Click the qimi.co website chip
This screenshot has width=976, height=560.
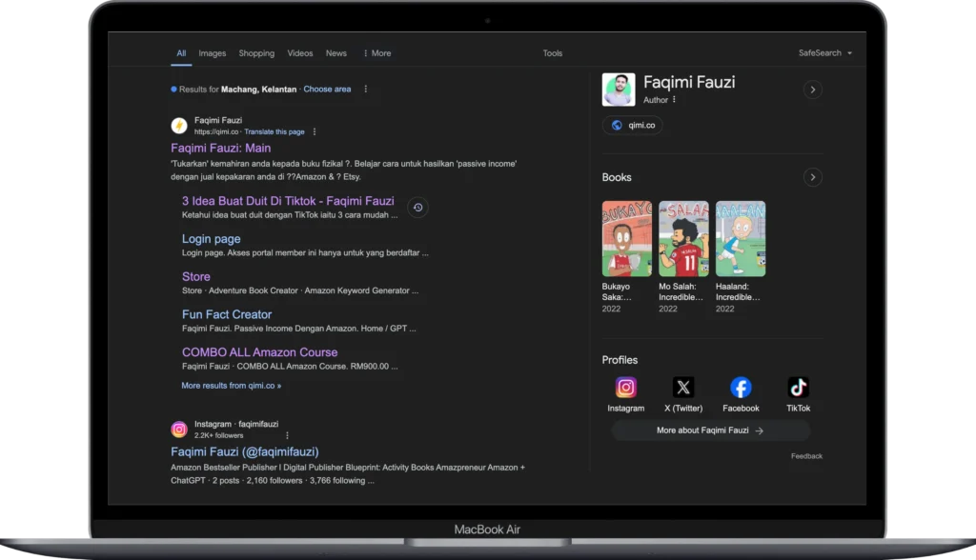(x=633, y=125)
